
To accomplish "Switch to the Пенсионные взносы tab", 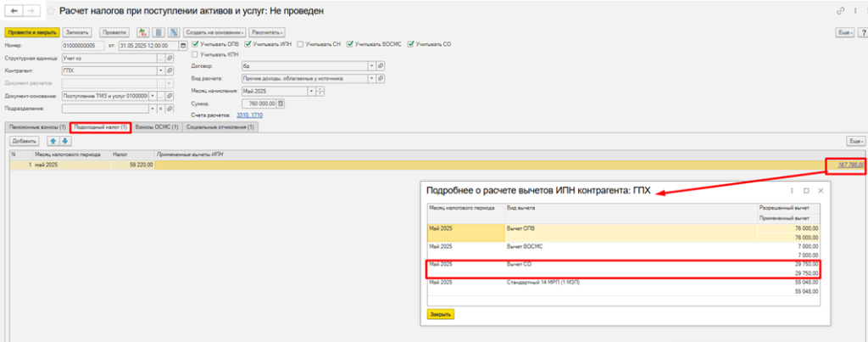I will point(36,126).
